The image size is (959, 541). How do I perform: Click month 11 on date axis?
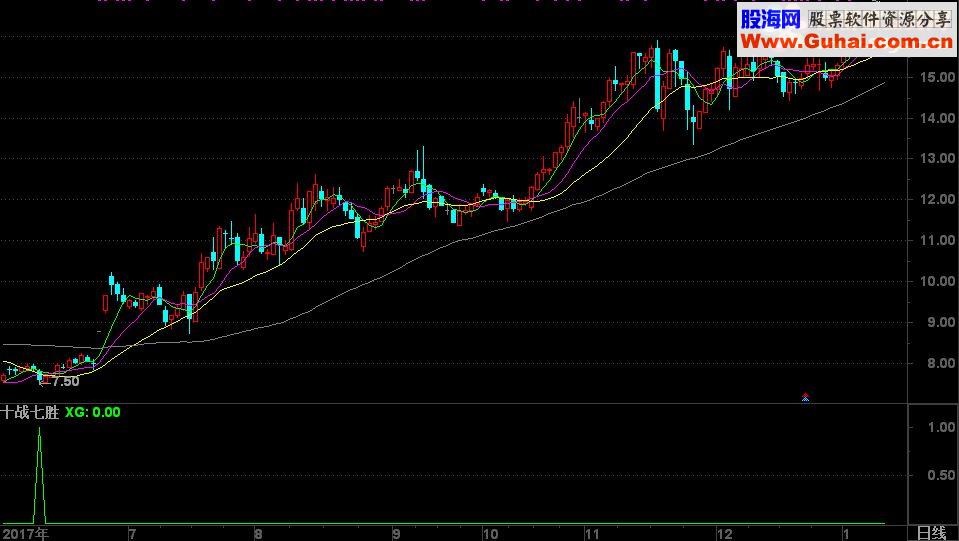[591, 534]
